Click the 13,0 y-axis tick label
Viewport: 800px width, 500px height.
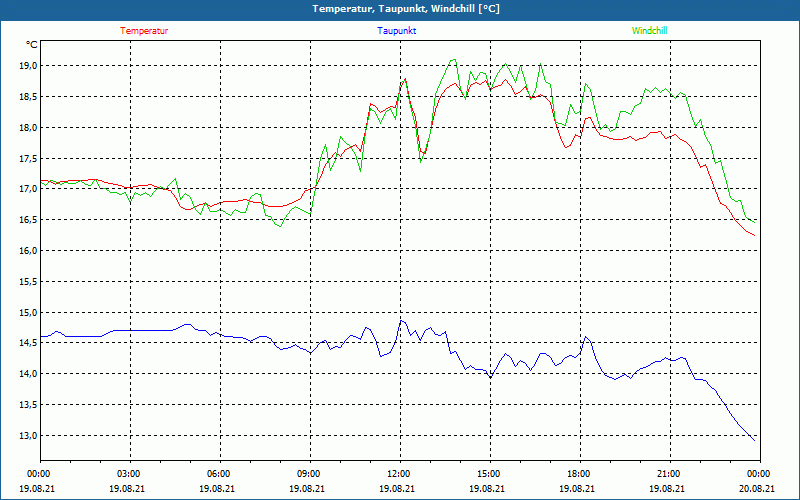pyautogui.click(x=27, y=436)
